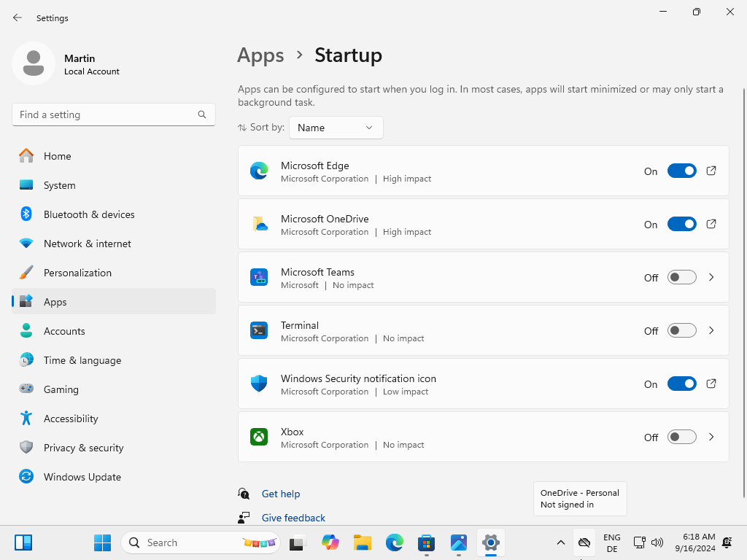Screen dimensions: 747x560
Task: Open File Explorer from the taskbar
Action: tap(363, 542)
